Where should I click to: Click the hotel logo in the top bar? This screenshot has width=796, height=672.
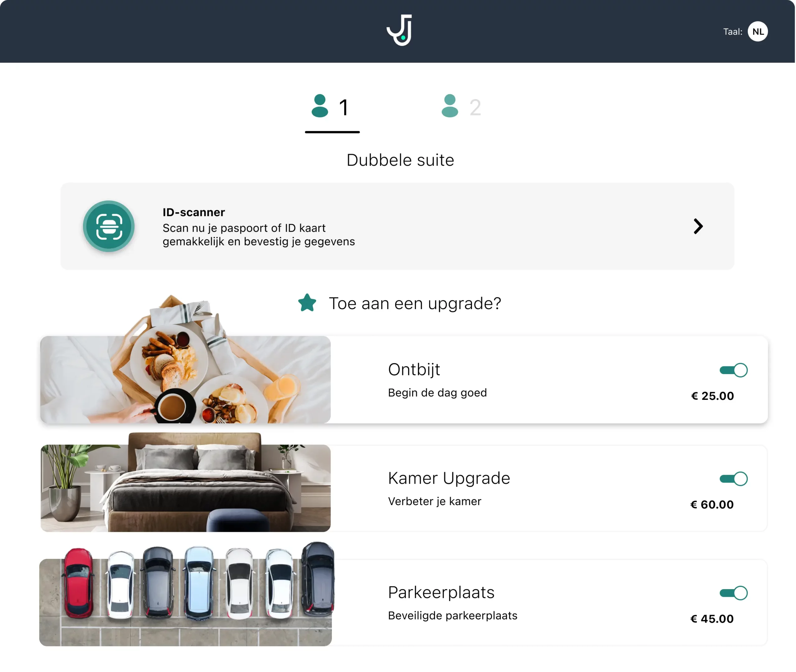click(x=399, y=30)
